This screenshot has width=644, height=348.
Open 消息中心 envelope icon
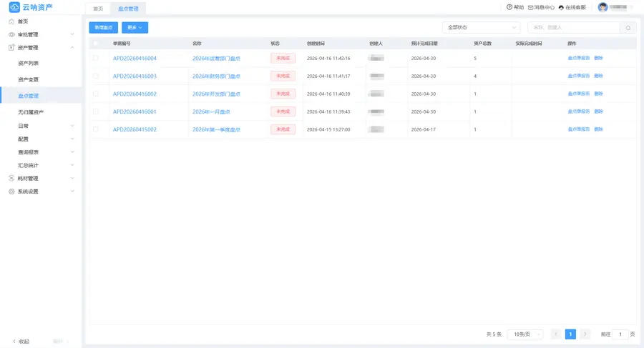[x=530, y=7]
